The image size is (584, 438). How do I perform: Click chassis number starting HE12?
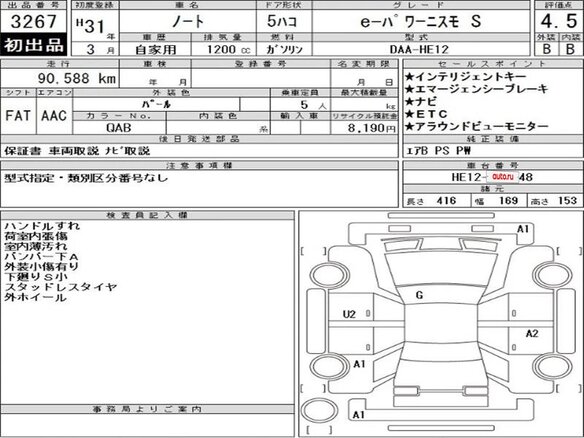click(492, 177)
